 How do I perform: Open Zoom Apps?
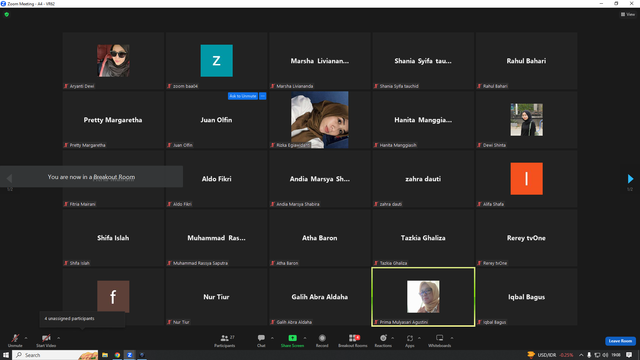[409, 340]
